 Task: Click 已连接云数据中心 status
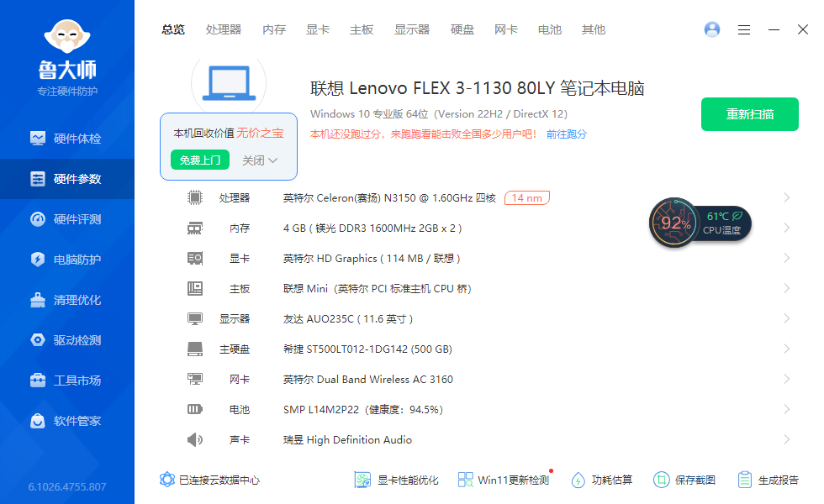[x=209, y=480]
